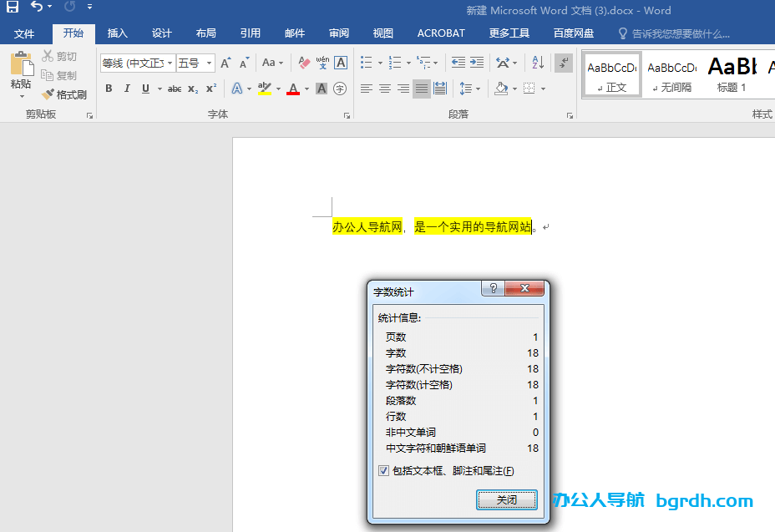Apply the red font color

coord(293,89)
